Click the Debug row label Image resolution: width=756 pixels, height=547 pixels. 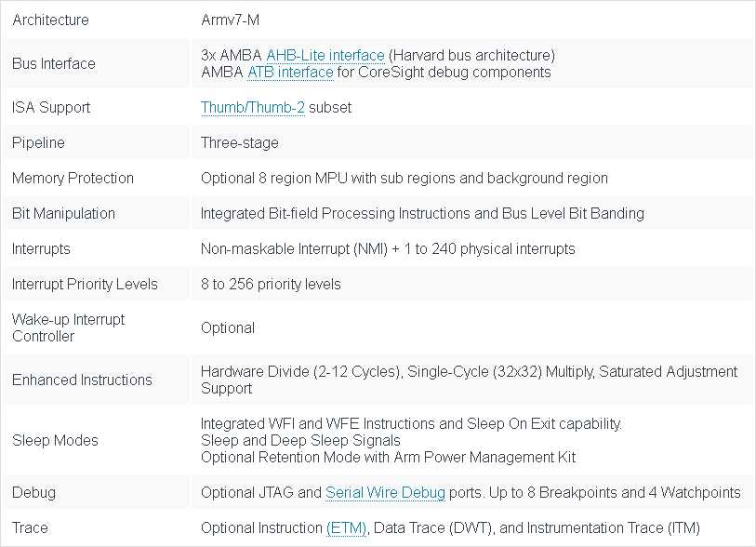[33, 492]
